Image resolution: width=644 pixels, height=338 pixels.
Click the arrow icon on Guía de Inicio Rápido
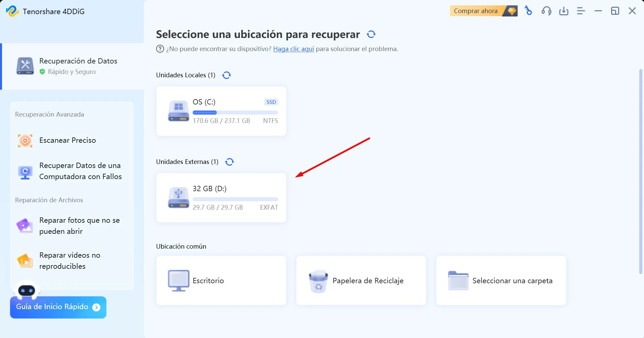(x=96, y=307)
